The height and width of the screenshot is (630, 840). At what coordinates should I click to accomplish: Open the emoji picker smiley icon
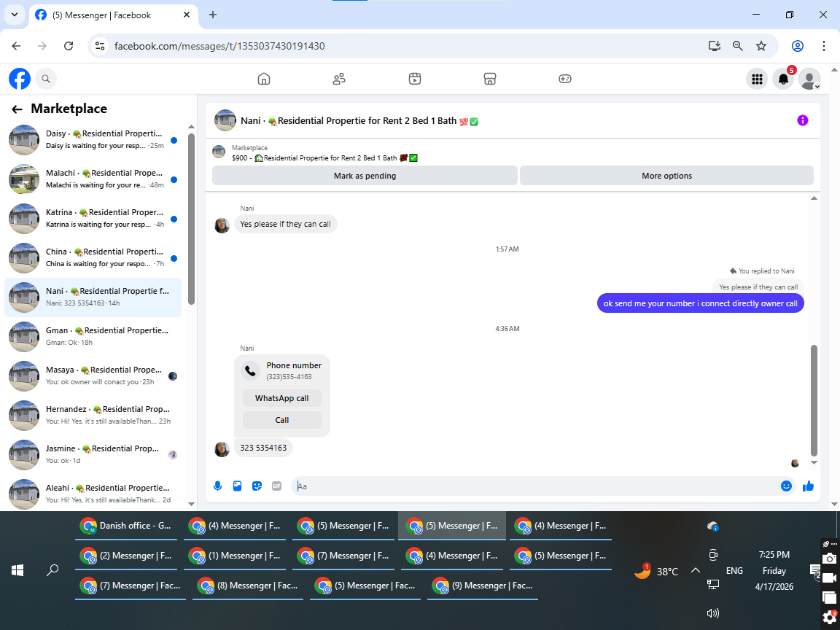786,486
